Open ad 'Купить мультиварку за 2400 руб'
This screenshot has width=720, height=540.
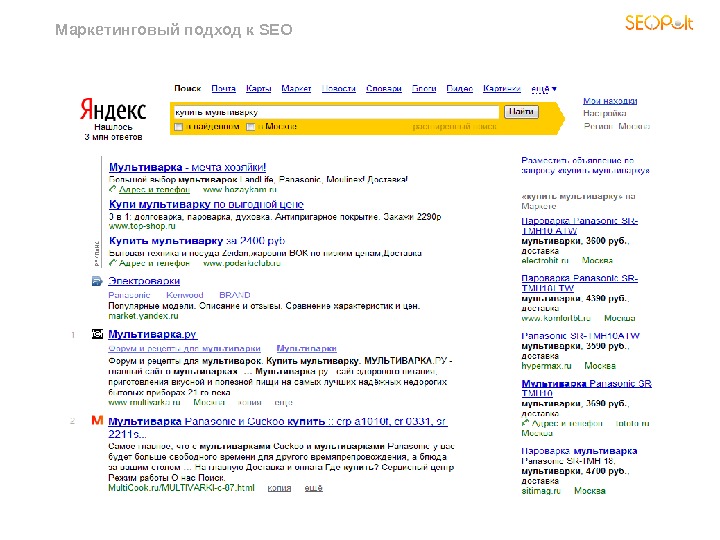click(x=197, y=241)
